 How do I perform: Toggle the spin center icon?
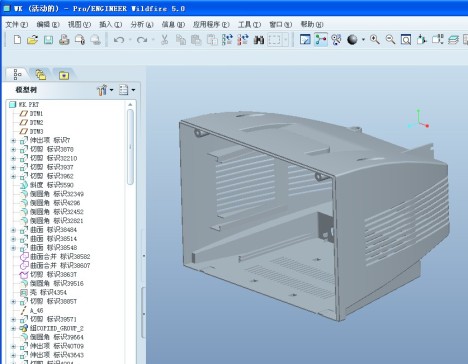(x=321, y=39)
